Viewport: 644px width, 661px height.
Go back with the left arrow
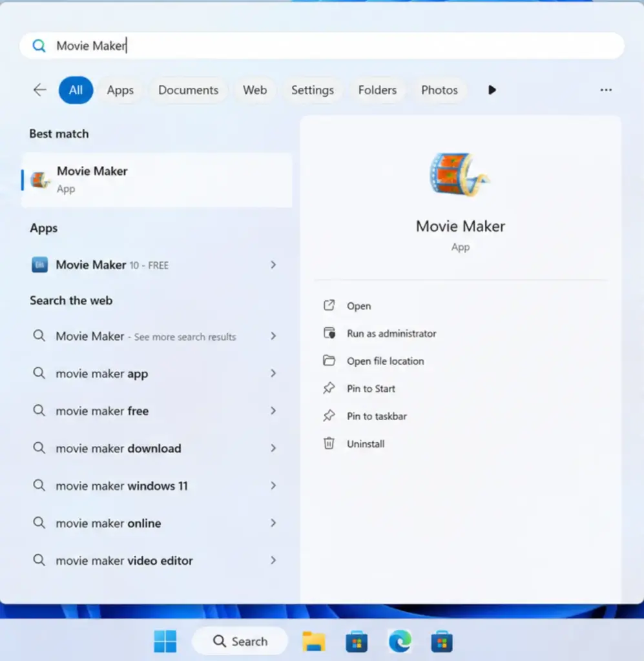point(39,90)
